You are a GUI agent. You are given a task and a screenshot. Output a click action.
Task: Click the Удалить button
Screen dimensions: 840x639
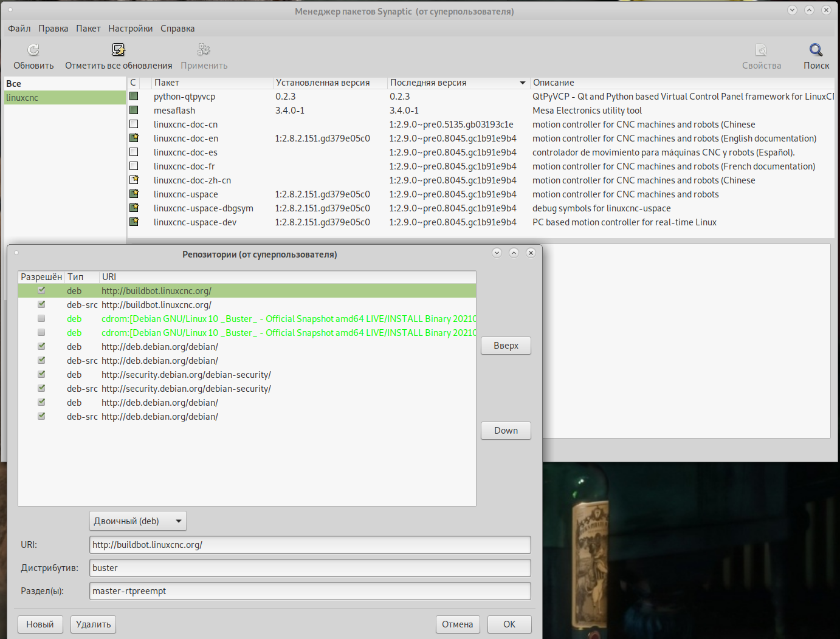(94, 624)
